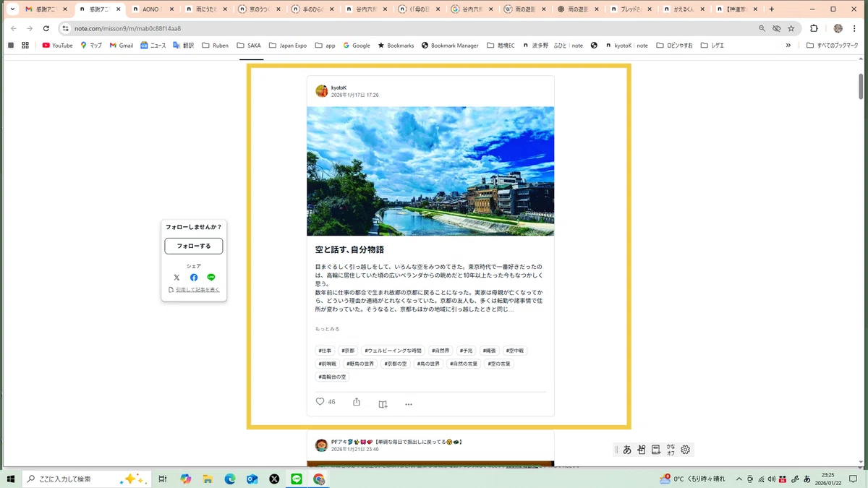This screenshot has width=868, height=488.
Task: Expand the full post with もっとみる
Action: (x=327, y=329)
